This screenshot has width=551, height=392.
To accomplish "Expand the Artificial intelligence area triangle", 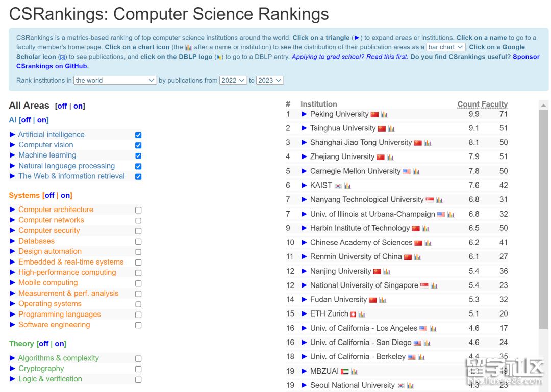I will tap(12, 134).
